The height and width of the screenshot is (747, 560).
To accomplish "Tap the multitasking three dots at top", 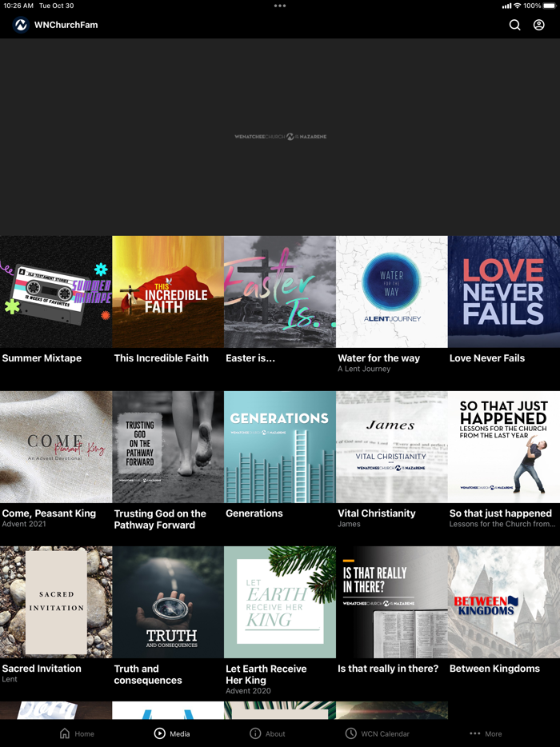I will [280, 6].
